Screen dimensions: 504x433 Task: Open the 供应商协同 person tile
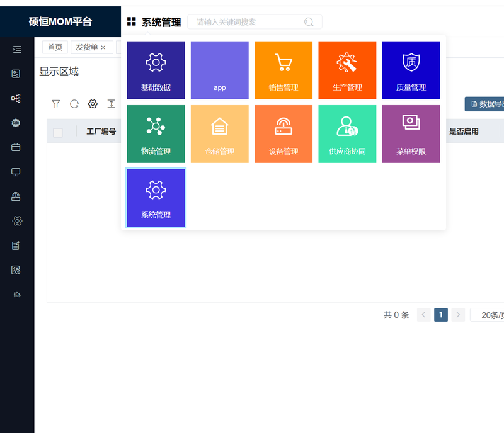point(347,134)
